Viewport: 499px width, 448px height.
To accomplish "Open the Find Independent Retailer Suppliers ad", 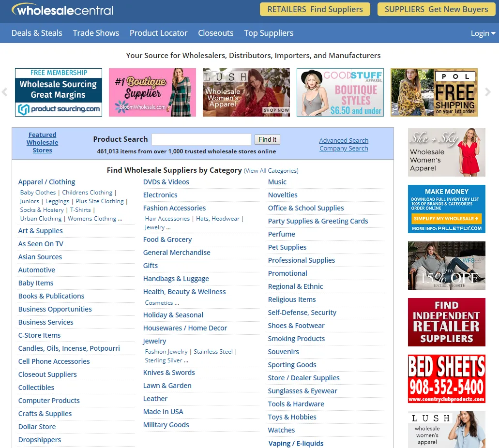I will click(447, 322).
